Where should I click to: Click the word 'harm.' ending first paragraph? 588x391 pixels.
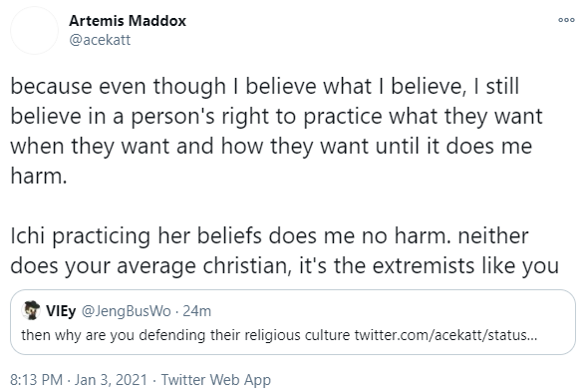(39, 176)
